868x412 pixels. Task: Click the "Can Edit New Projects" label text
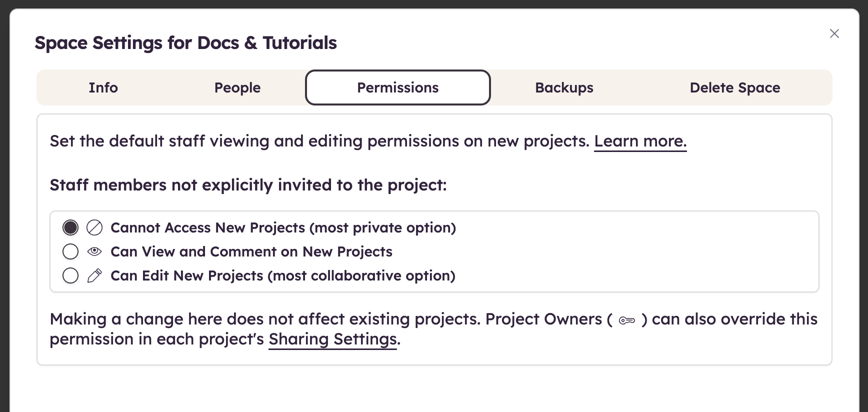click(x=283, y=275)
